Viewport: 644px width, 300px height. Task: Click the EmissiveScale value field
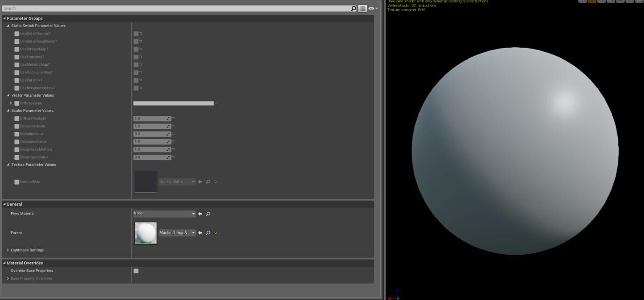click(x=152, y=126)
